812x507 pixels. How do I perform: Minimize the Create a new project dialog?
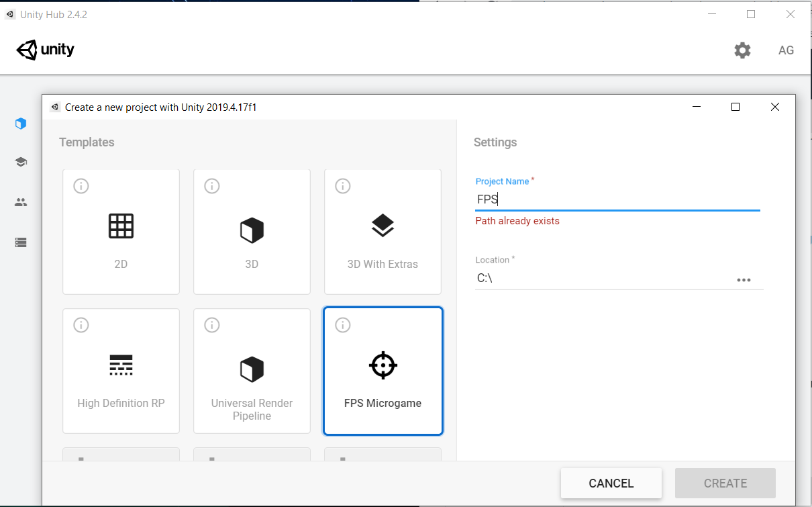pyautogui.click(x=697, y=107)
